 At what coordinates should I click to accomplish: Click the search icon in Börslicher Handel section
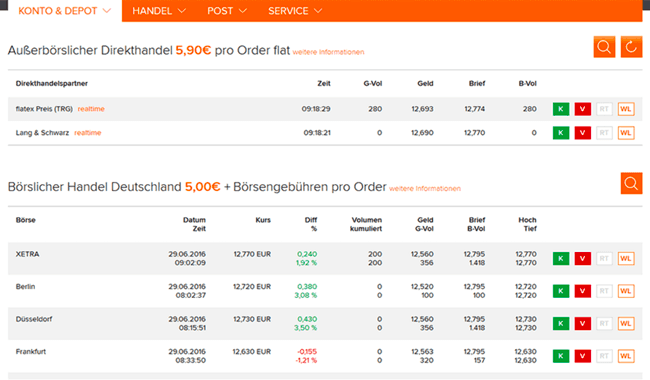(x=631, y=183)
